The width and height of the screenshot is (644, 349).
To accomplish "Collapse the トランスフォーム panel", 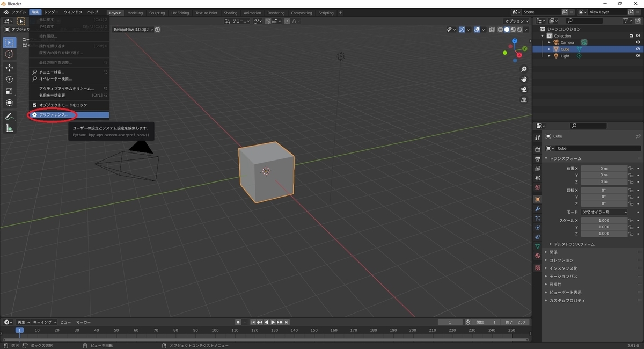I will click(x=566, y=158).
